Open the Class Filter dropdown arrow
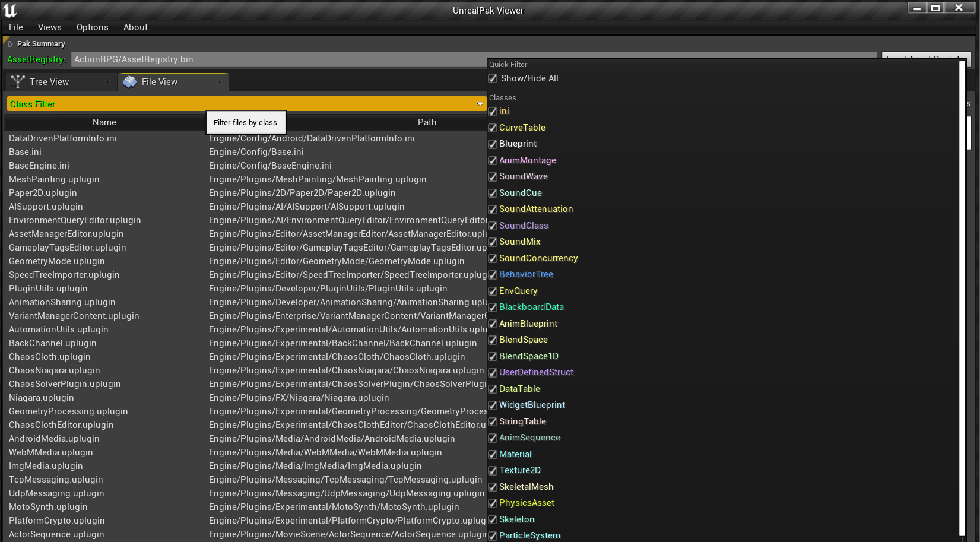The image size is (980, 542). coord(480,104)
